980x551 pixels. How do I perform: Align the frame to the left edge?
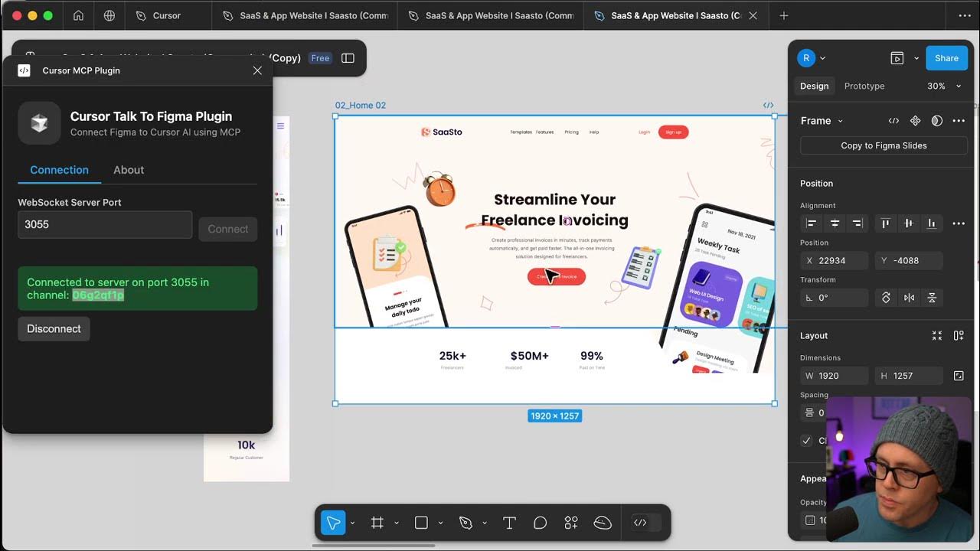[x=810, y=223]
